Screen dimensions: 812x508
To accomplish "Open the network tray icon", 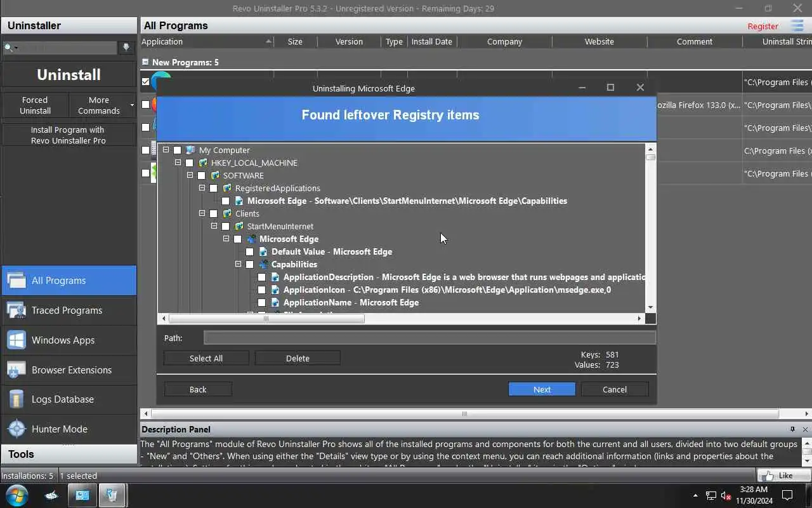I will coord(711,495).
